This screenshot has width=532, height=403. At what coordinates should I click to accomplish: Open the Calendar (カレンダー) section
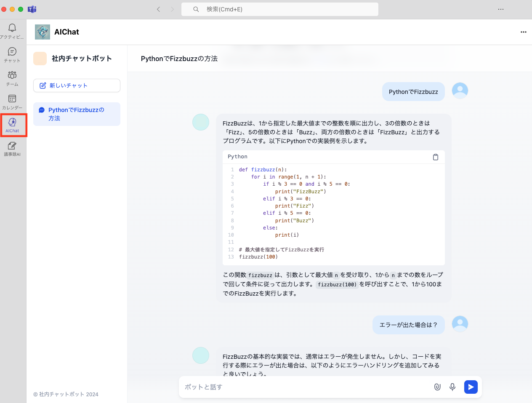pyautogui.click(x=12, y=102)
